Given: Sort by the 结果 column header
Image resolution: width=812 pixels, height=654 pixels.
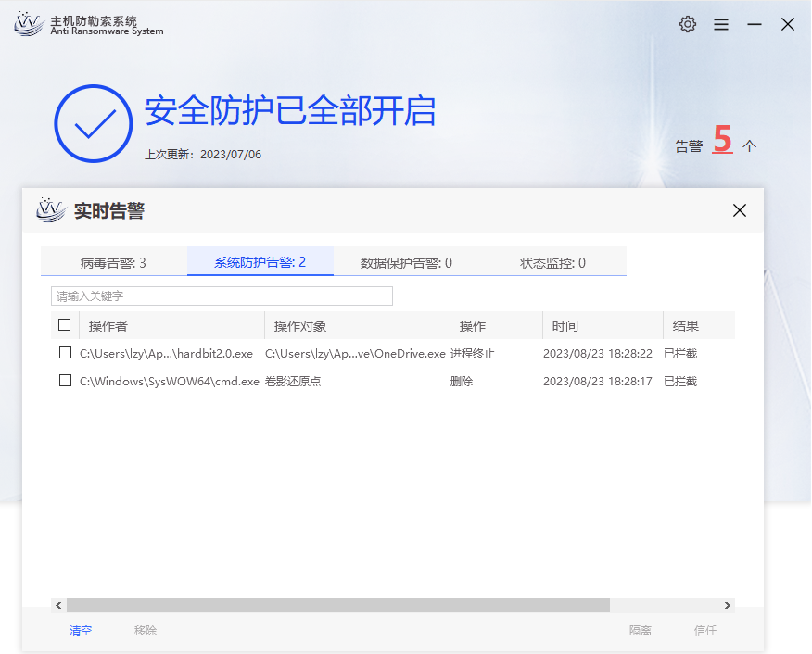Looking at the screenshot, I should [699, 326].
